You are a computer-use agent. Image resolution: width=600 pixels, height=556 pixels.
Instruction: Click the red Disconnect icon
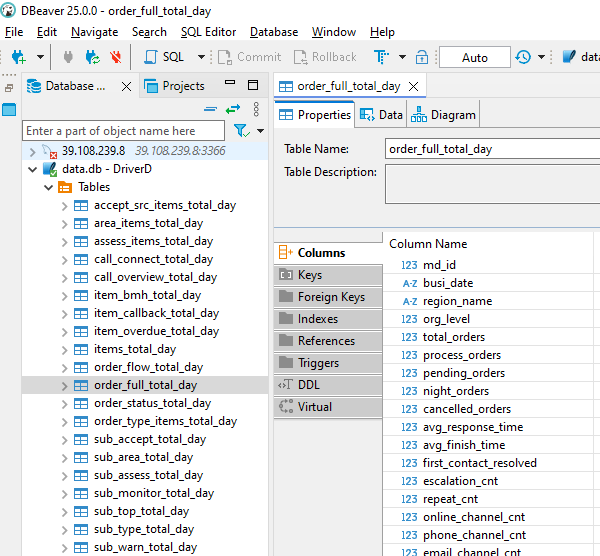pos(116,57)
